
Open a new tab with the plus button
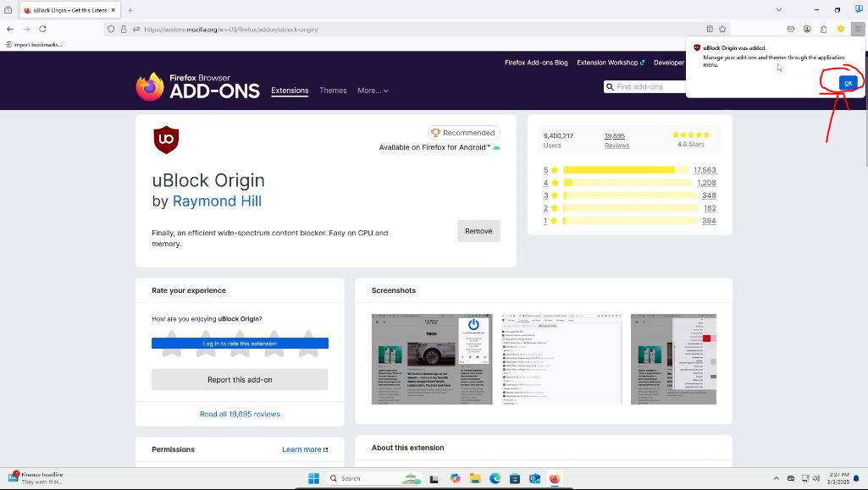click(130, 10)
